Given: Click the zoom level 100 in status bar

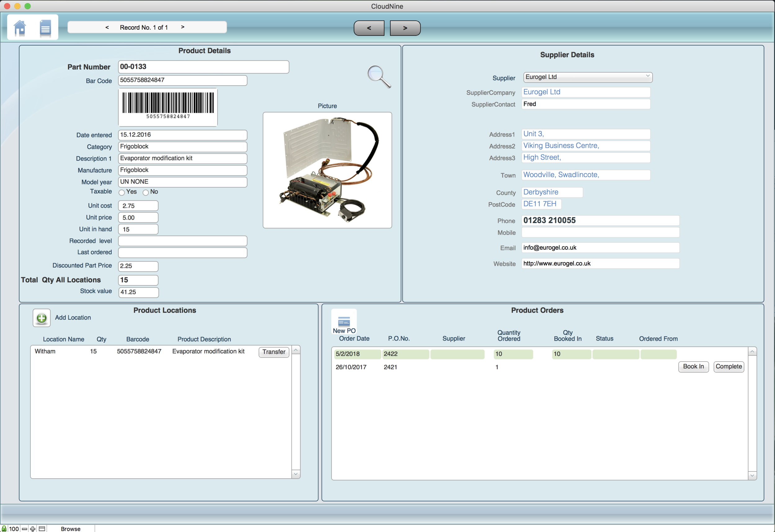Looking at the screenshot, I should pyautogui.click(x=14, y=529).
